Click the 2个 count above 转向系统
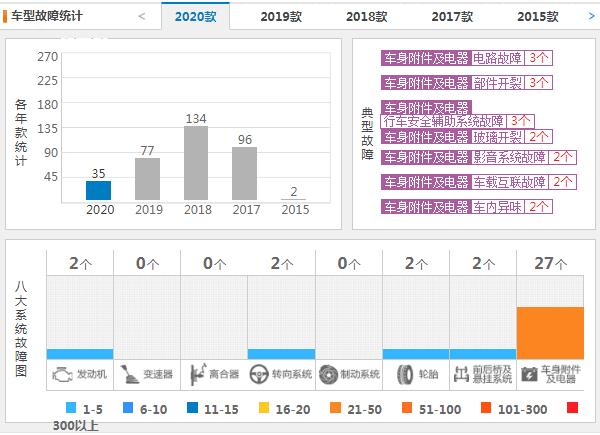The width and height of the screenshot is (600, 435). (282, 263)
